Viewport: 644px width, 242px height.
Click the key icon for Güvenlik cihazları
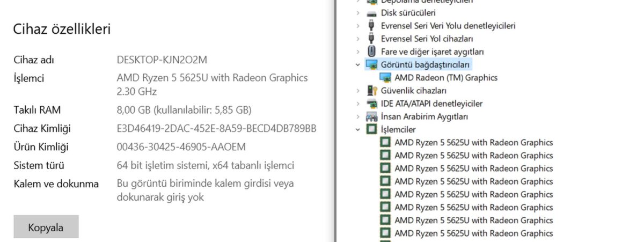point(371,90)
